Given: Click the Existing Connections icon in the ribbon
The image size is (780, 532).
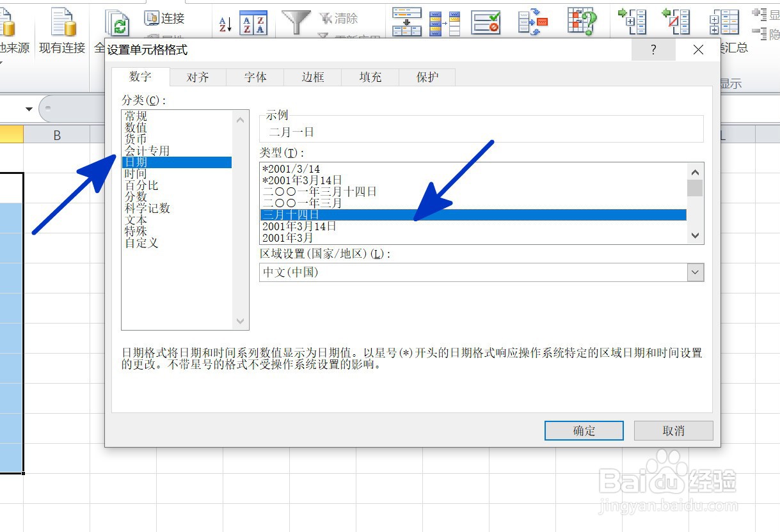Looking at the screenshot, I should coord(62,22).
